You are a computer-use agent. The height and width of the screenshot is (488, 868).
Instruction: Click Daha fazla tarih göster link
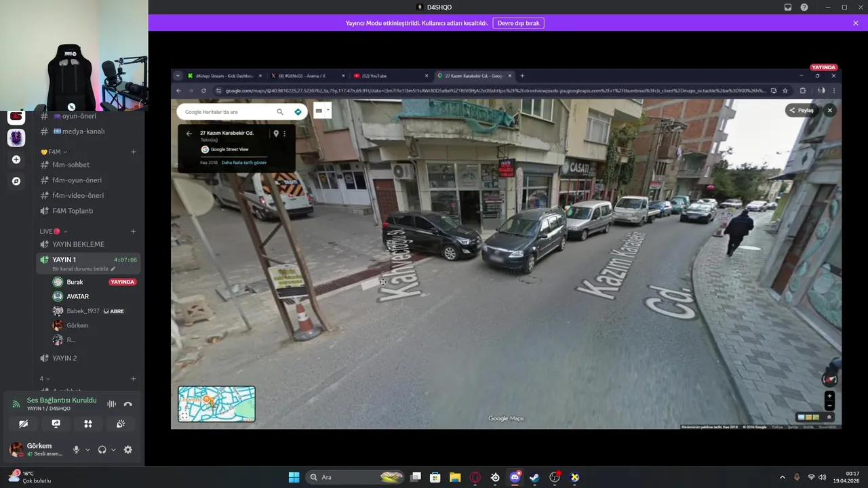(x=244, y=163)
